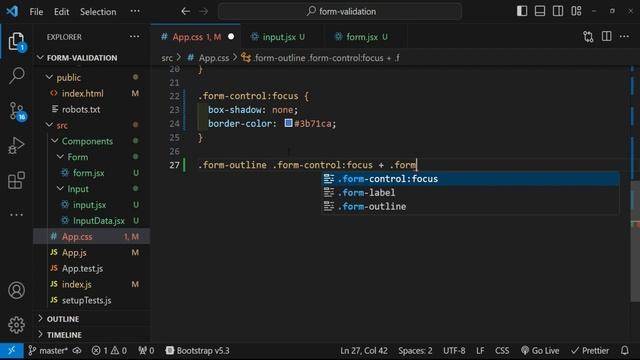
Task: Open the Manage gear settings icon
Action: (16, 325)
